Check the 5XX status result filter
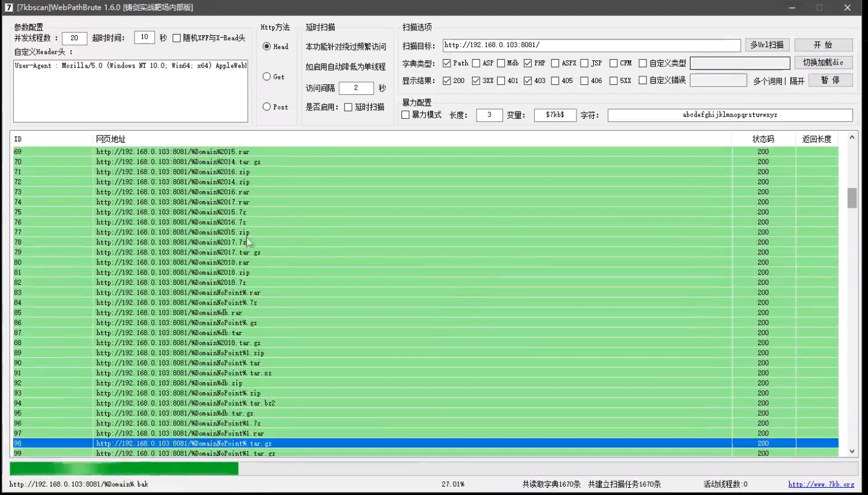868x495 pixels. click(614, 81)
